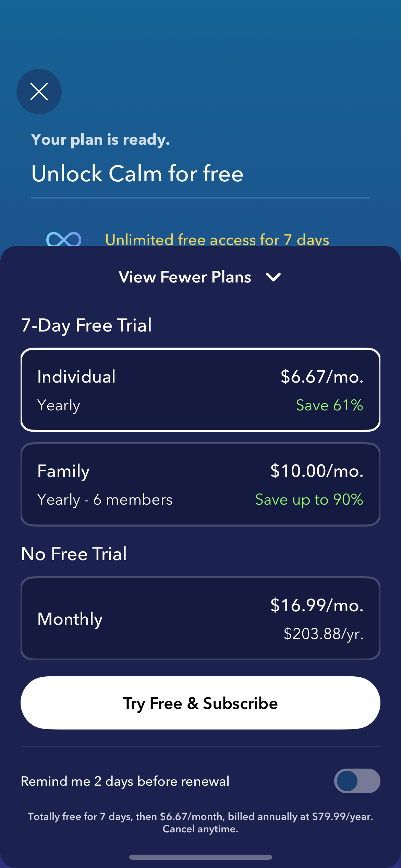The height and width of the screenshot is (868, 401).
Task: Tap the Unlock Calm for free heading
Action: (x=137, y=173)
